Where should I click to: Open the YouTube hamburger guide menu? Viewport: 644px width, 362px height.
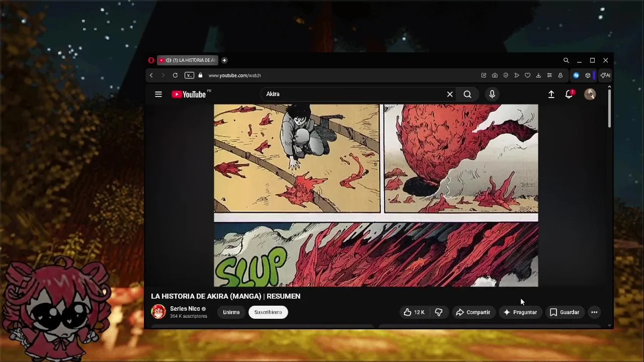tap(158, 94)
